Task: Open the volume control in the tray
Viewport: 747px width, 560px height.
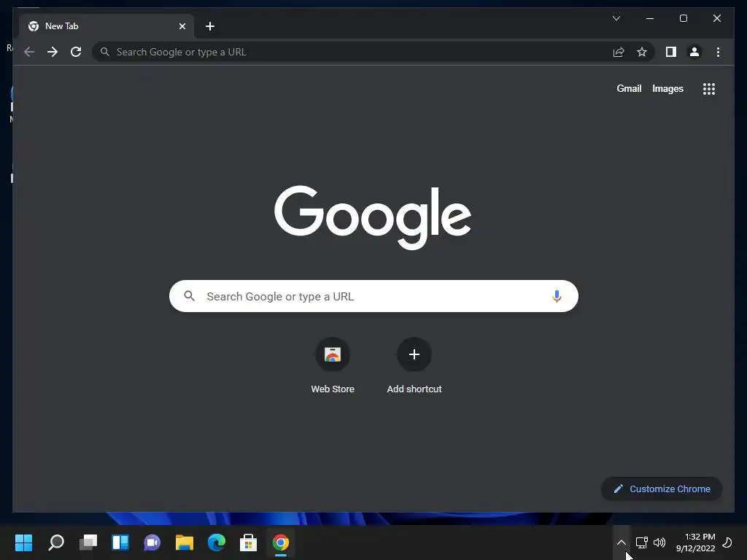Action: [659, 542]
